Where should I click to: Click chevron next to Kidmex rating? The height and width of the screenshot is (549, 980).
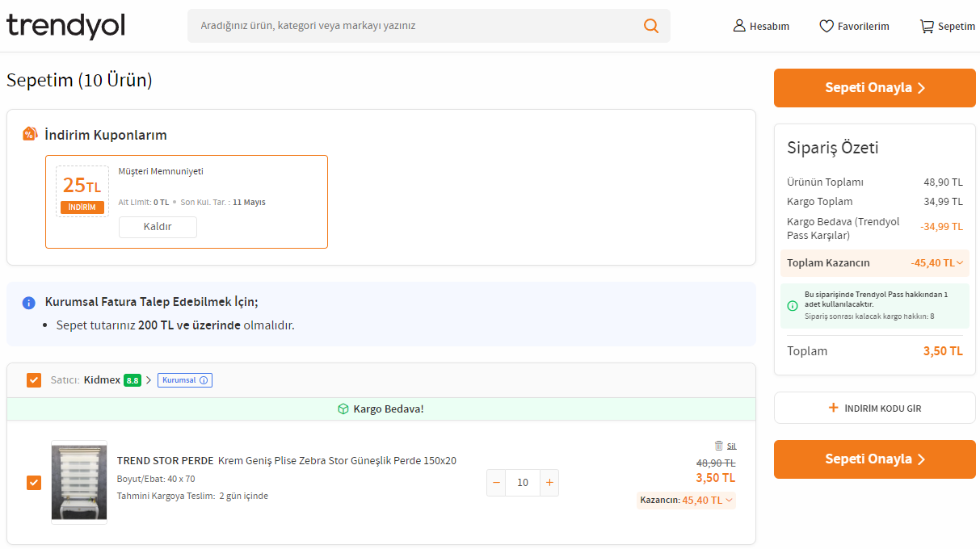(x=149, y=380)
